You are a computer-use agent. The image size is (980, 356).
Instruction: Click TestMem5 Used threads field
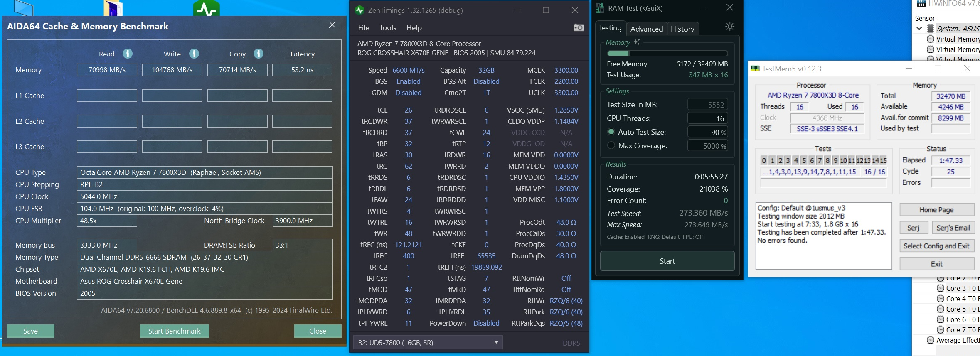855,107
